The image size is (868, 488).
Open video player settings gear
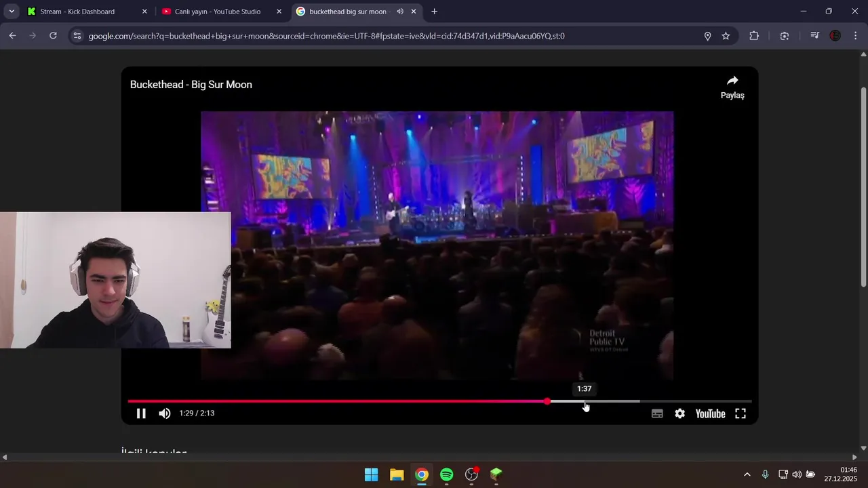coord(679,413)
